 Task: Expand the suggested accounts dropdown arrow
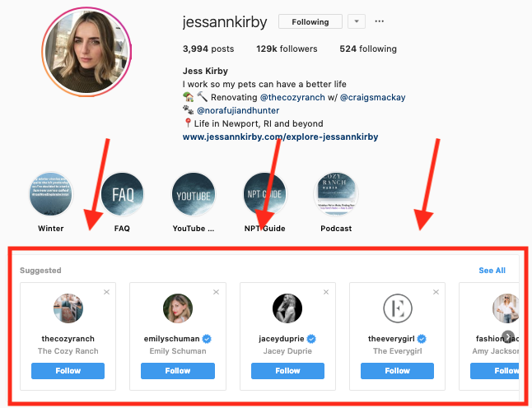(357, 21)
